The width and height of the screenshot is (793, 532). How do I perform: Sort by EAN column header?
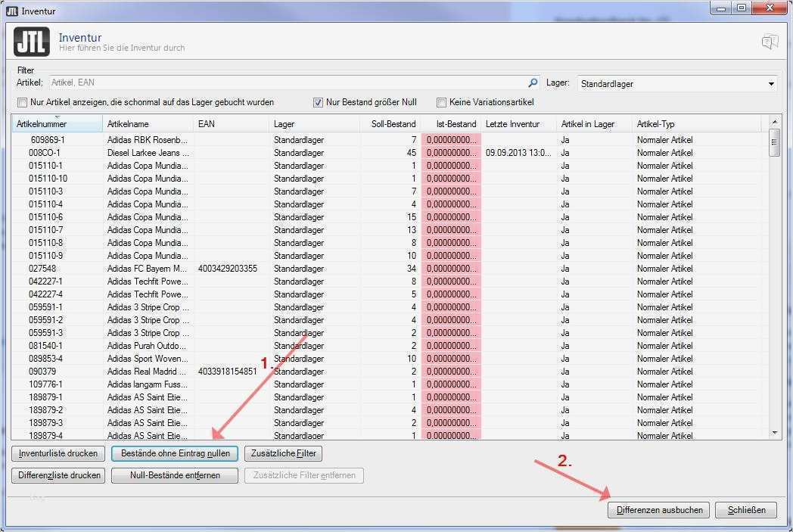point(231,124)
